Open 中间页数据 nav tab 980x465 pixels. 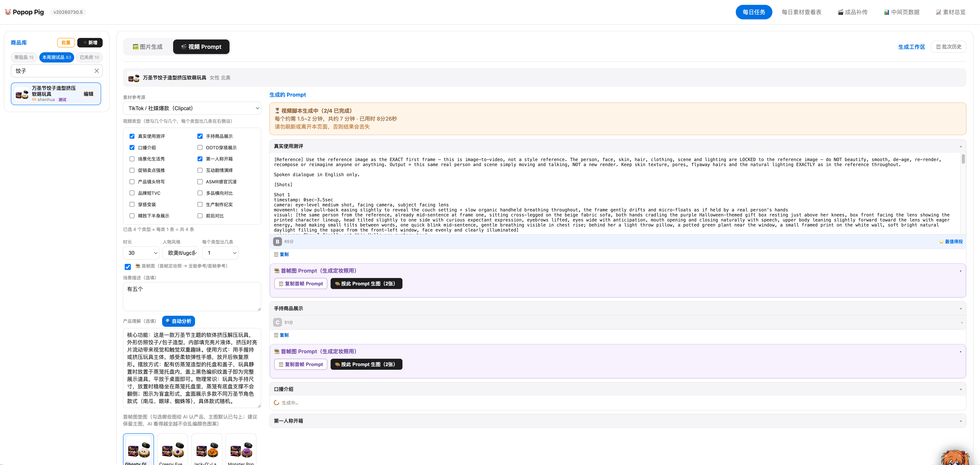(901, 12)
